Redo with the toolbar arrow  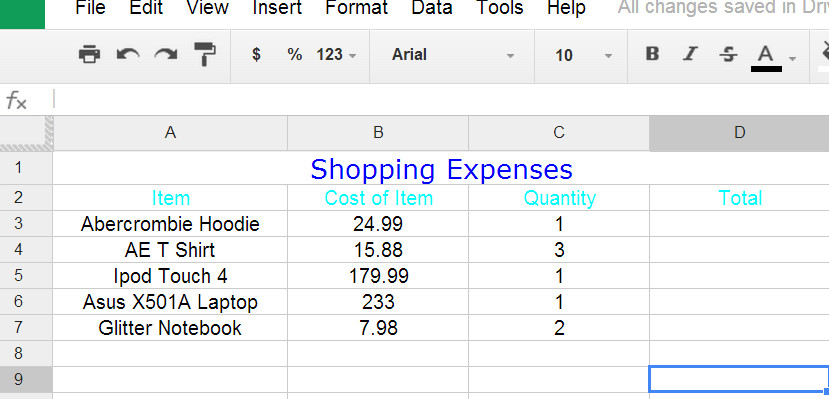165,54
